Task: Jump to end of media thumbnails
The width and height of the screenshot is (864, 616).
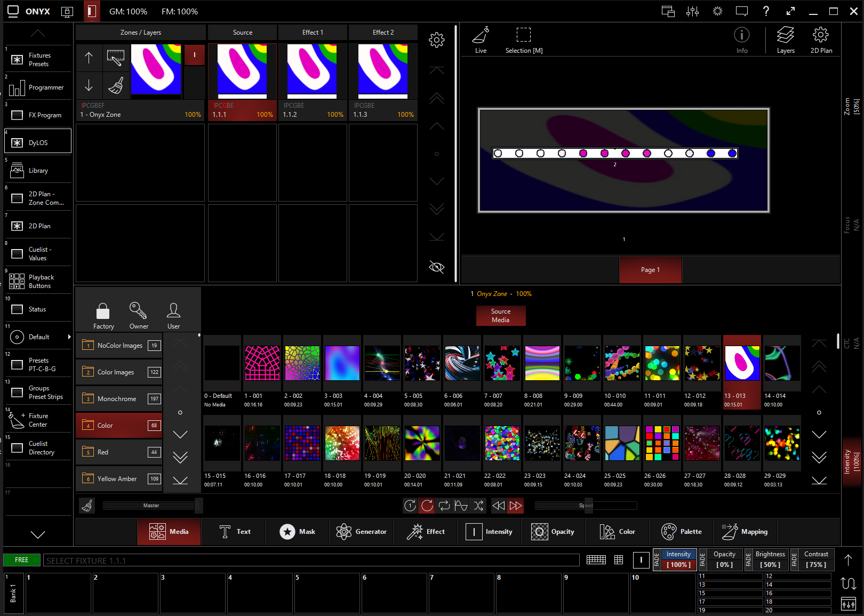Action: (819, 481)
